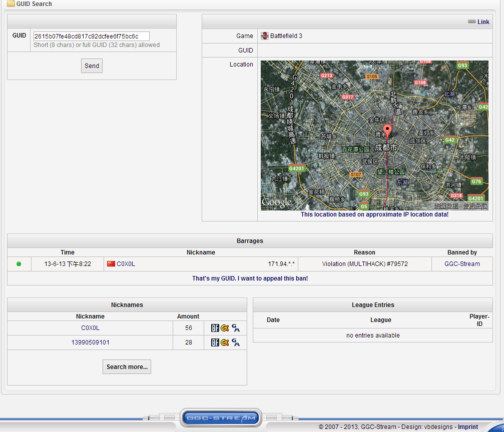The image size is (504, 432).
Task: Click the GM icon in the C0X0L row
Action: click(235, 328)
